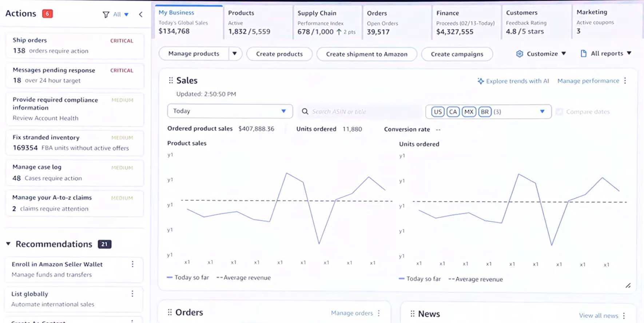Select the My Business tab

click(188, 22)
